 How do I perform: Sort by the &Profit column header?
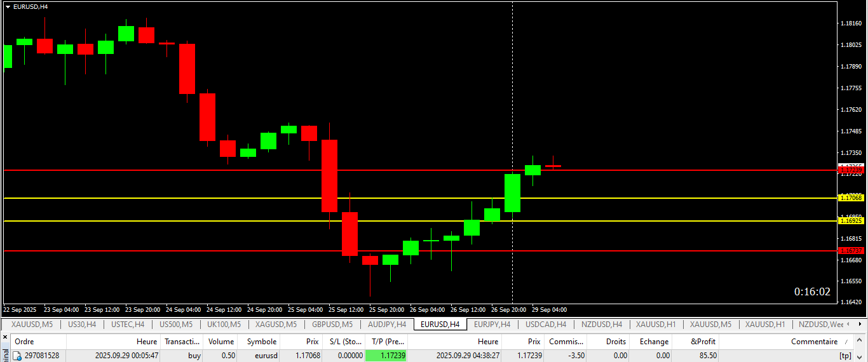click(x=703, y=342)
